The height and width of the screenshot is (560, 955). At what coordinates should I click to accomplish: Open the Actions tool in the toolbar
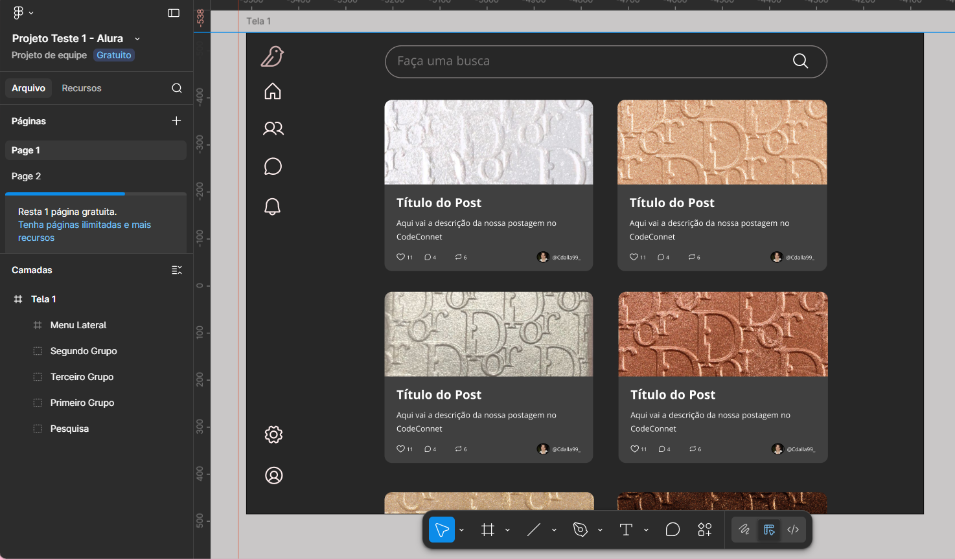705,530
